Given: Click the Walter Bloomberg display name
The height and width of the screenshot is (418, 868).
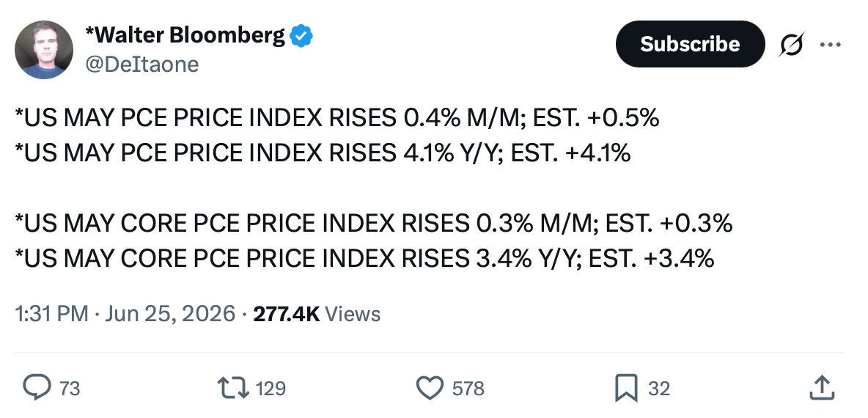Looking at the screenshot, I should [185, 35].
